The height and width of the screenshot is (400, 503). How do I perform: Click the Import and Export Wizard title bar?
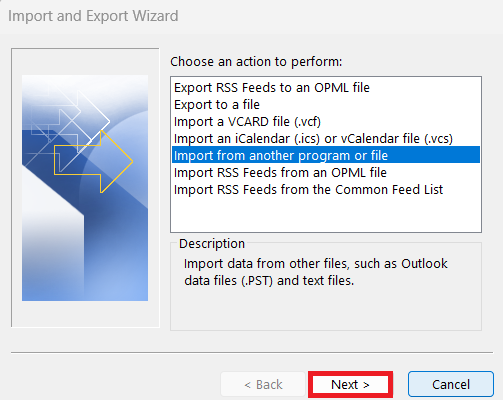93,16
